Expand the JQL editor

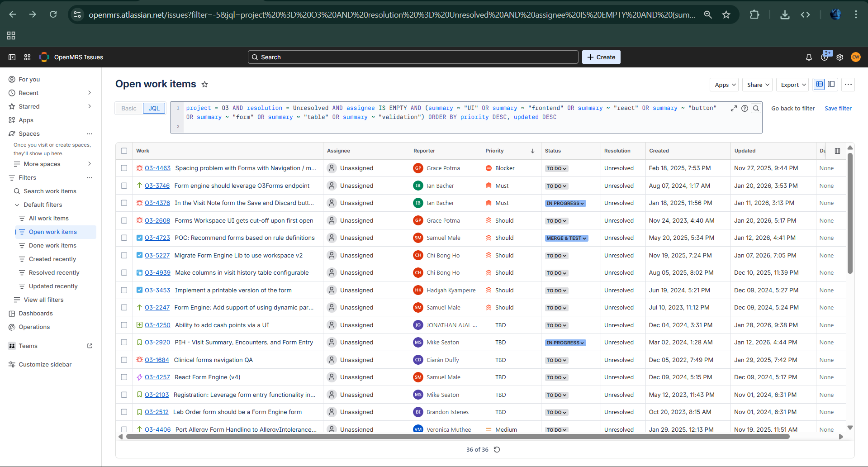[x=734, y=108]
